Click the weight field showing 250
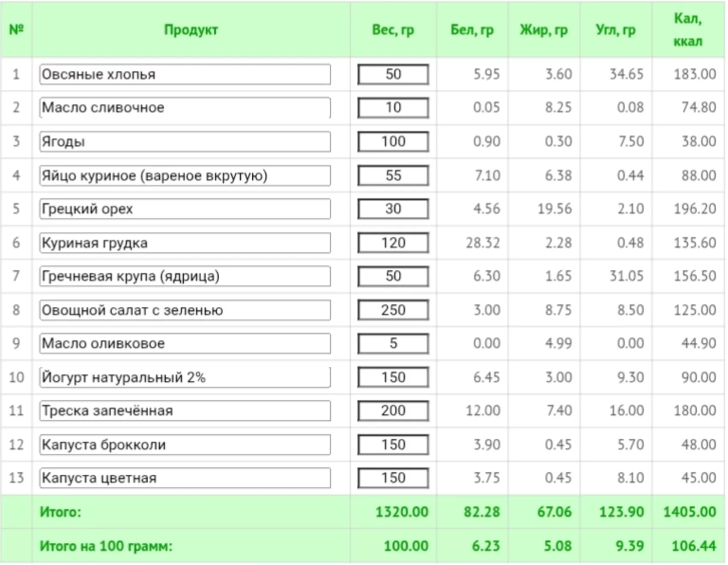This screenshot has width=728, height=565. coord(393,310)
